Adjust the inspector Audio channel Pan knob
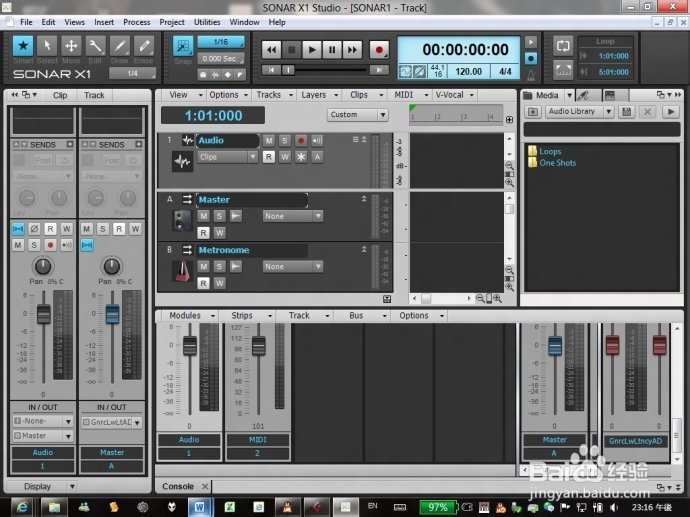This screenshot has height=517, width=690. coord(43,266)
